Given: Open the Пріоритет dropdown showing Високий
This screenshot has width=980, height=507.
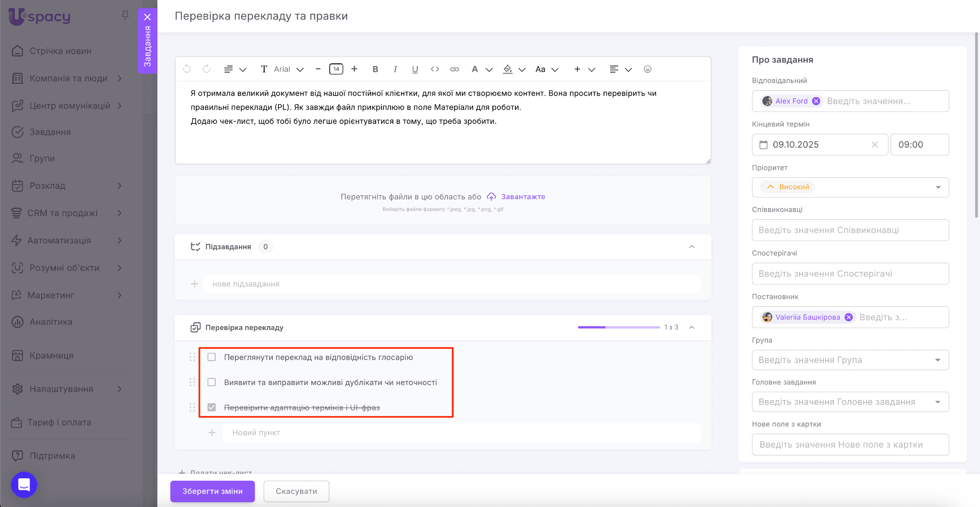Looking at the screenshot, I should (850, 187).
